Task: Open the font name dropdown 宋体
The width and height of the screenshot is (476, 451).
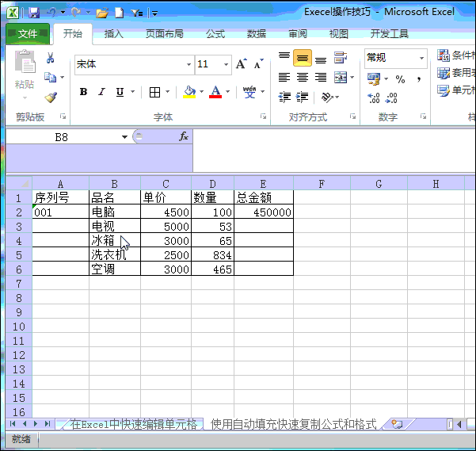Action: tap(188, 65)
